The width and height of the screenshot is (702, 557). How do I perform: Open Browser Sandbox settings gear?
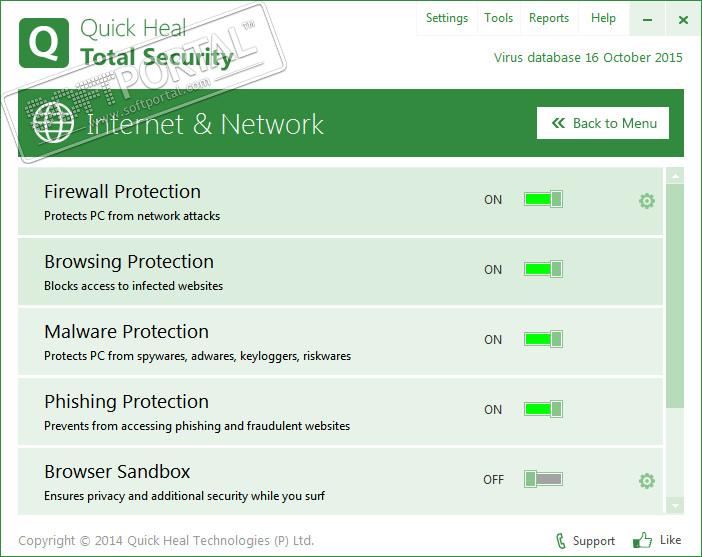click(647, 481)
